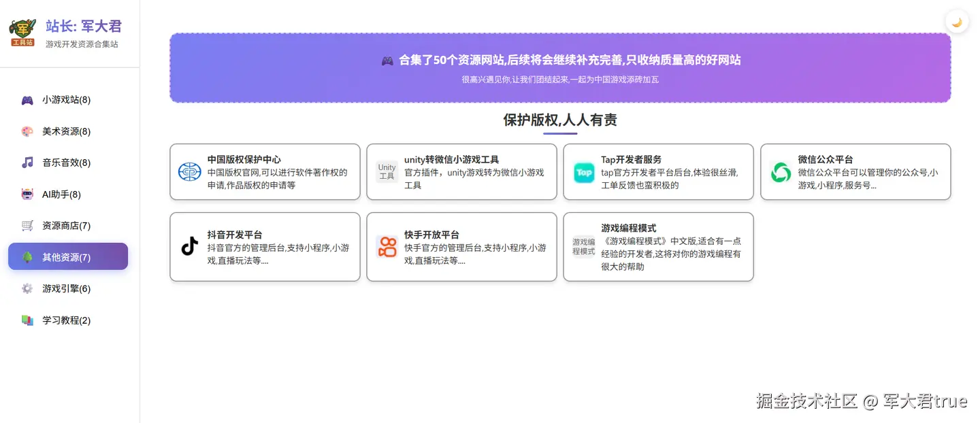Open the 中国版权保护中心 link title

pos(244,159)
